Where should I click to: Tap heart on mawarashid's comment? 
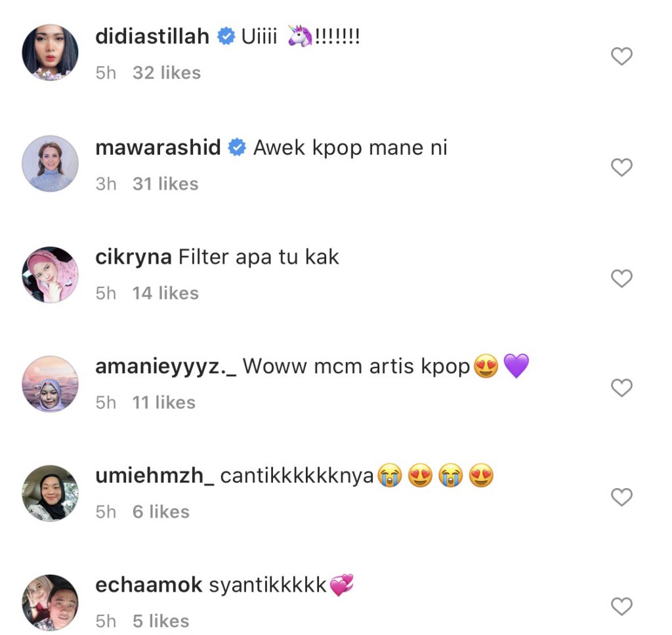(x=621, y=168)
